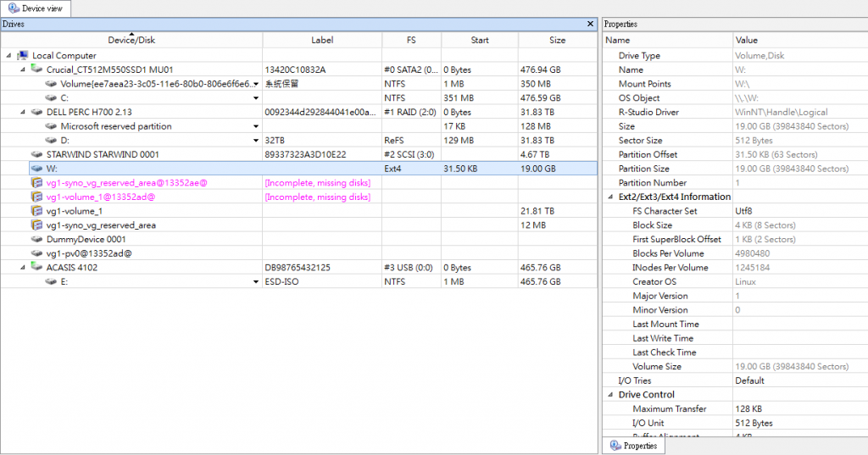Switch to the Device view tab
The height and width of the screenshot is (455, 868).
pos(36,8)
